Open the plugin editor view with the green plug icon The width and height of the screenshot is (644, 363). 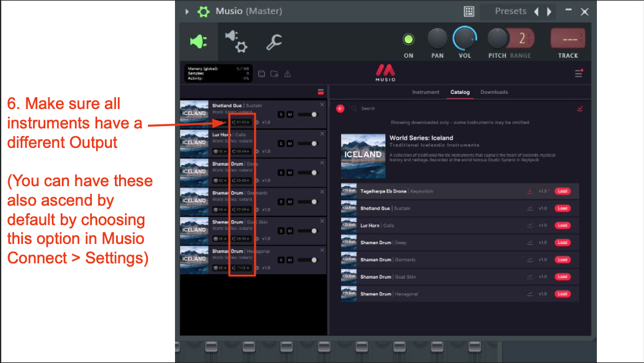click(x=199, y=41)
